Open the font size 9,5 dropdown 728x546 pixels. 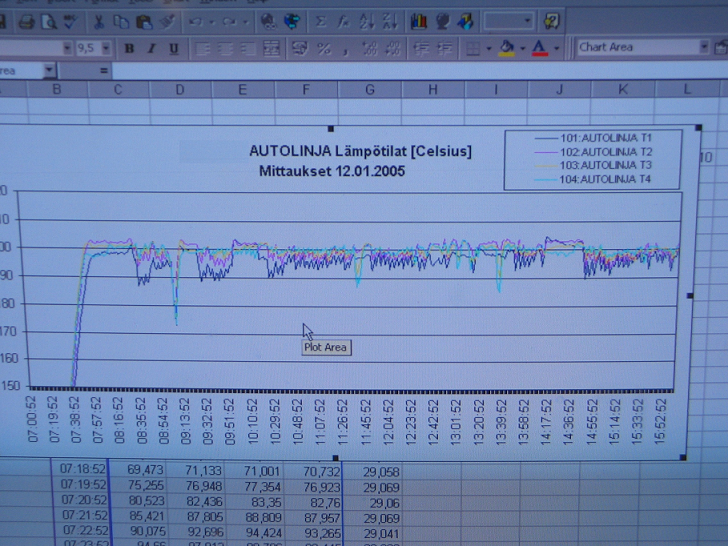(106, 48)
